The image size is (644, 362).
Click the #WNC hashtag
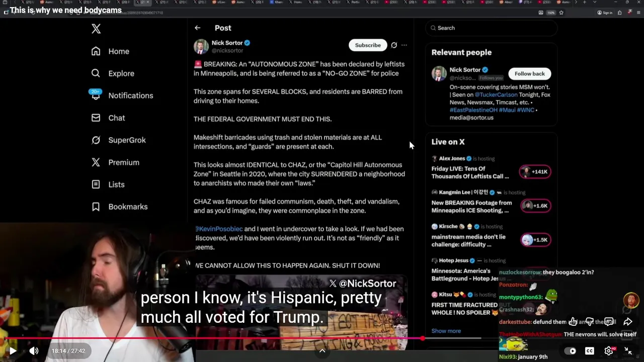[526, 110]
